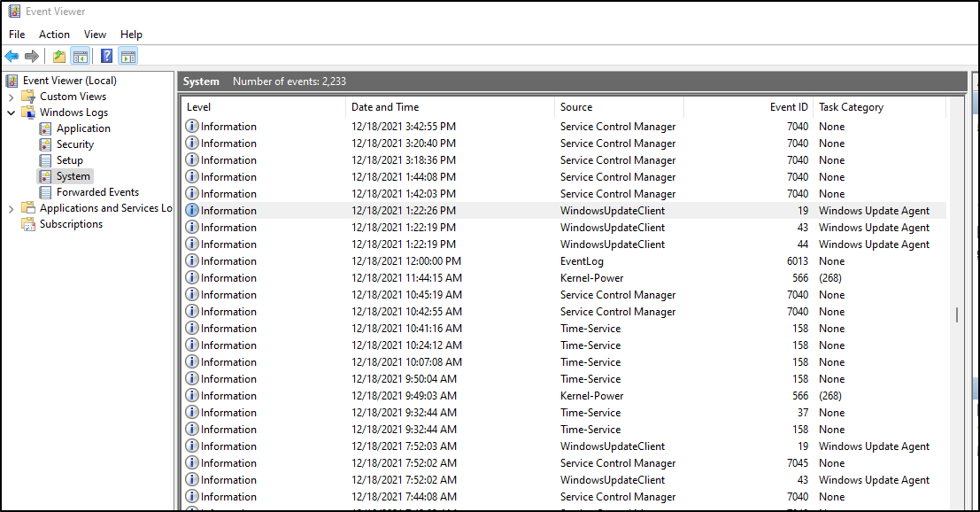
Task: Sort by the Source column header
Action: pos(620,107)
